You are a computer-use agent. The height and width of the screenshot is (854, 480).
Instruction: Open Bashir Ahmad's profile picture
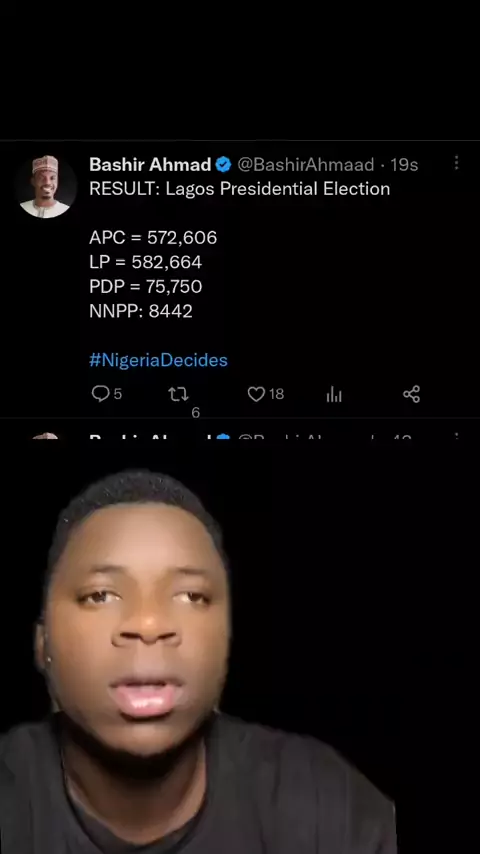coord(46,187)
